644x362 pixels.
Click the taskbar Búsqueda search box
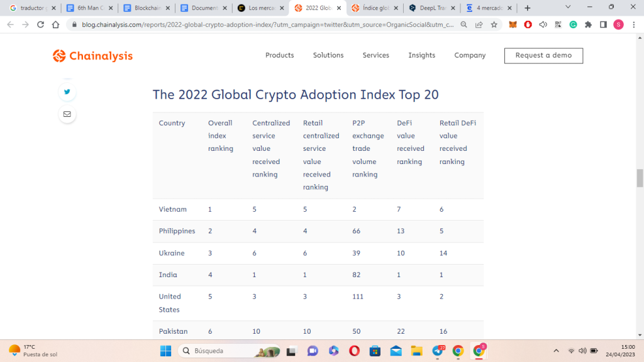click(229, 351)
